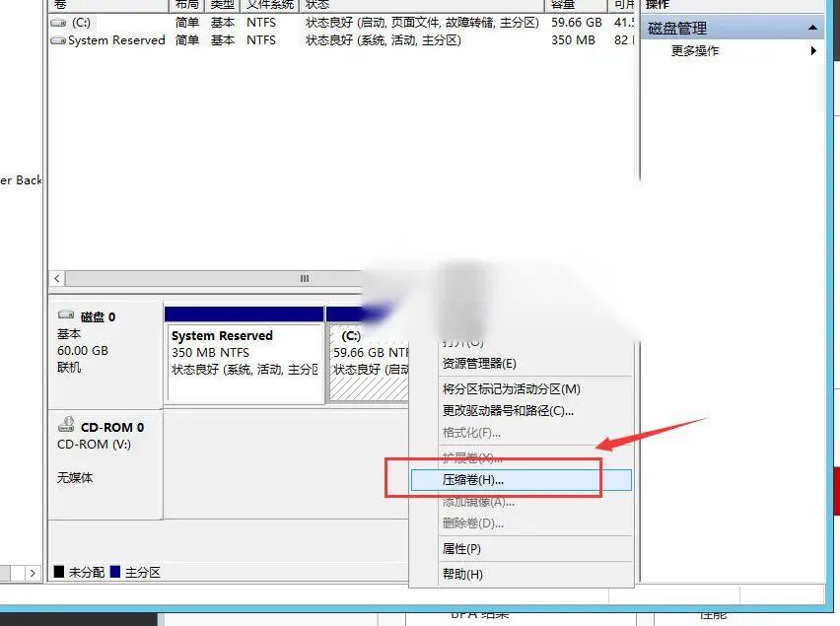Click the status text 状态良好 (启动, 页面文件, 故障转储, 主分区)
The width and height of the screenshot is (840, 626).
coord(422,23)
